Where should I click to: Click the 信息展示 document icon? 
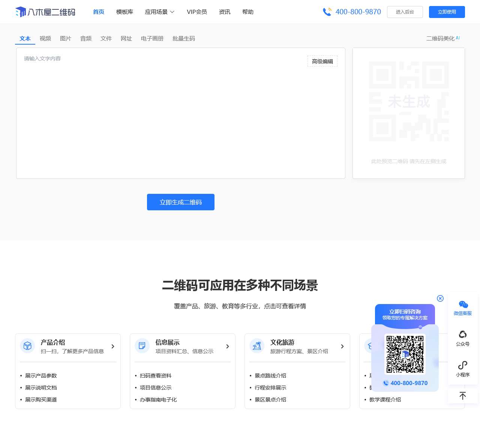click(142, 346)
